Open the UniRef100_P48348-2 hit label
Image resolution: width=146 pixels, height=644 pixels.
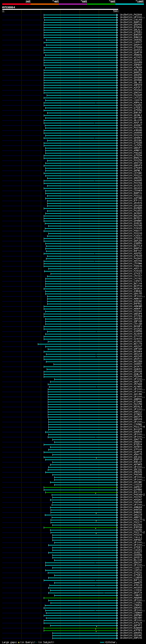click(x=132, y=495)
